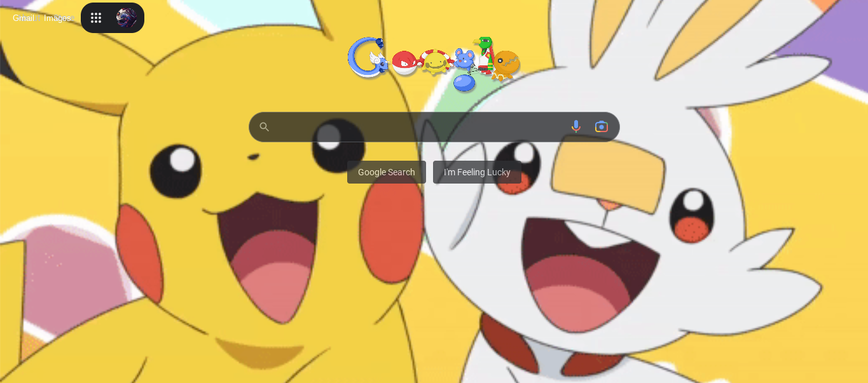This screenshot has width=868, height=383.
Task: Open Gmail from the top-left corner
Action: [23, 18]
